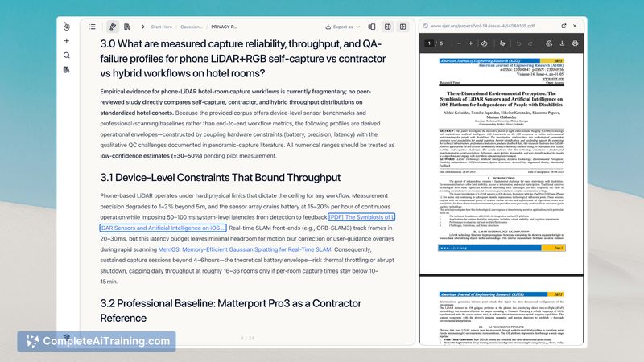Rotate the PDF page icon

485,43
